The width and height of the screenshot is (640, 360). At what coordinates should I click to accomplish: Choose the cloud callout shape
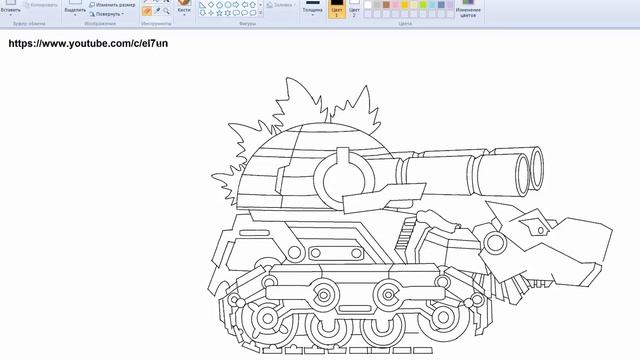(x=253, y=13)
